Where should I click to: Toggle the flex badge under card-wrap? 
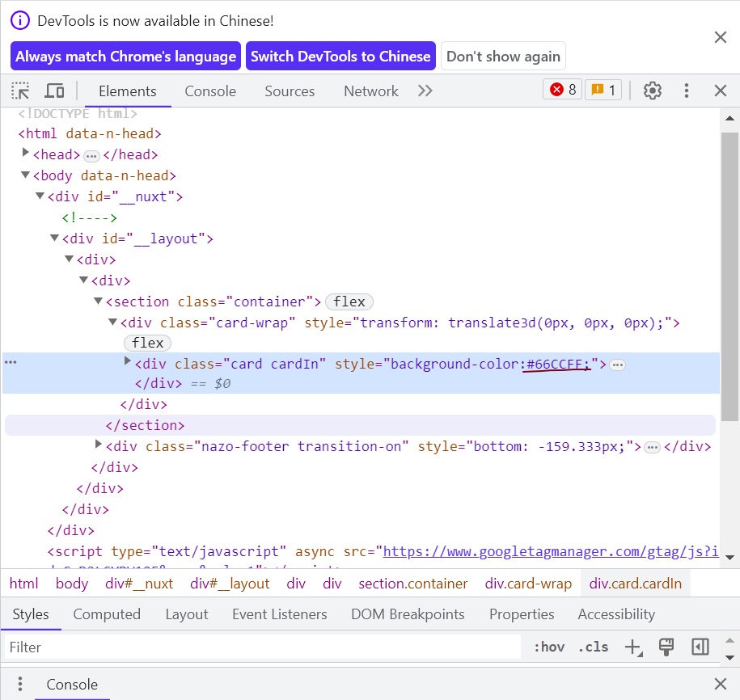click(148, 343)
